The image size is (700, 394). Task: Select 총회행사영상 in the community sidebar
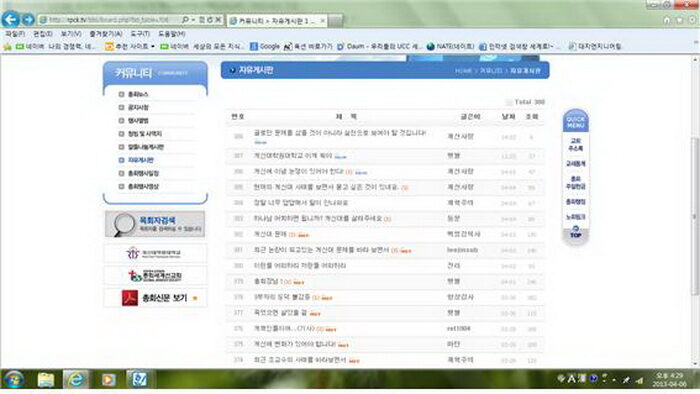[143, 187]
